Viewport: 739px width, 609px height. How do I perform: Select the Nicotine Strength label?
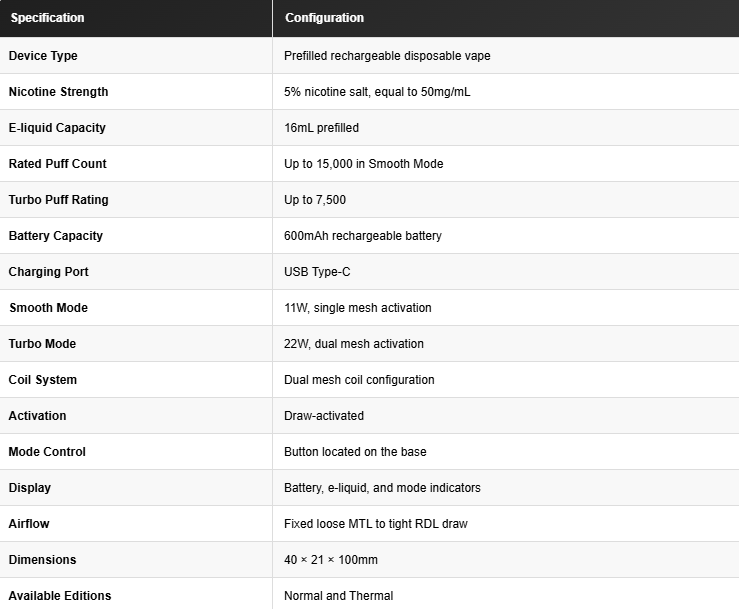(58, 91)
